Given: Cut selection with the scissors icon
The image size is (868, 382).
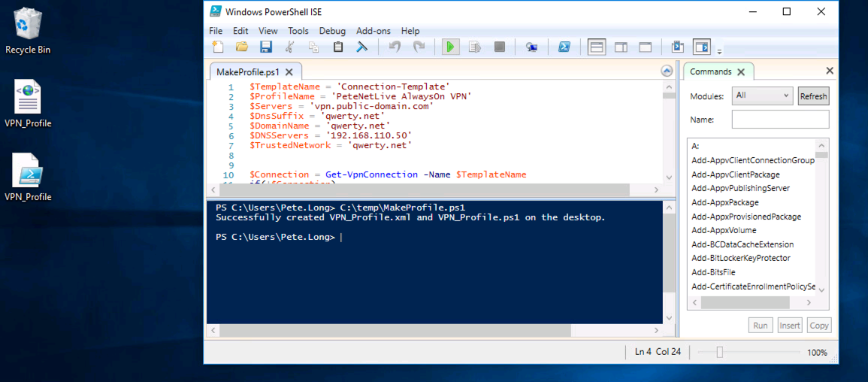Looking at the screenshot, I should click(x=289, y=47).
